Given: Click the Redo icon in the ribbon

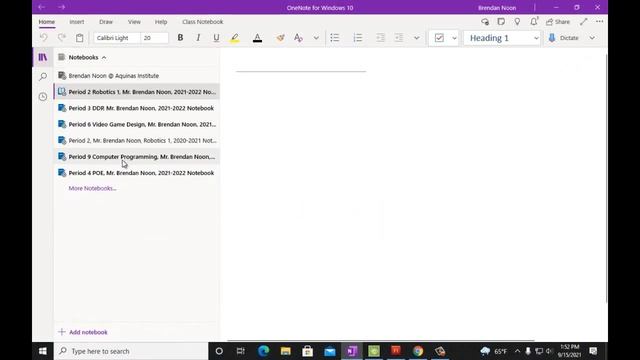Looking at the screenshot, I should (62, 38).
